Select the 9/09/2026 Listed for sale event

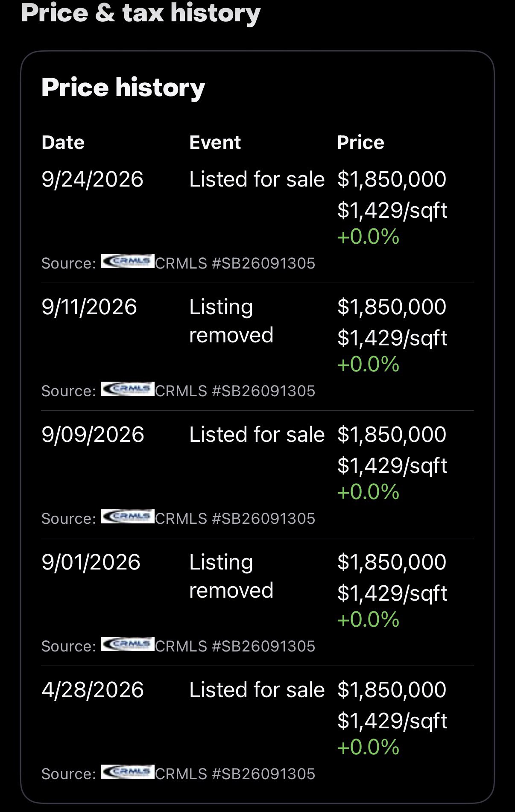click(257, 435)
